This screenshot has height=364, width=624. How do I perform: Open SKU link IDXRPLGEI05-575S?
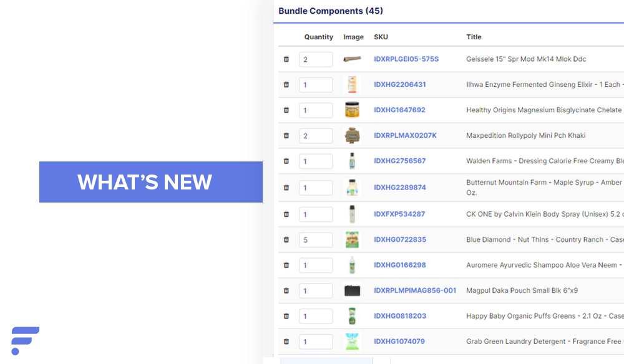406,59
